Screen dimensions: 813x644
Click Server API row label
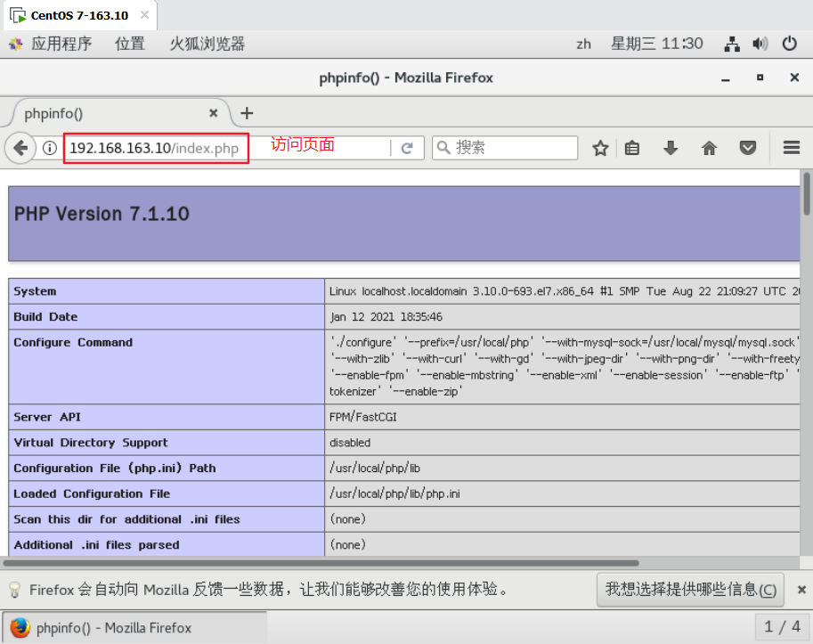(47, 417)
